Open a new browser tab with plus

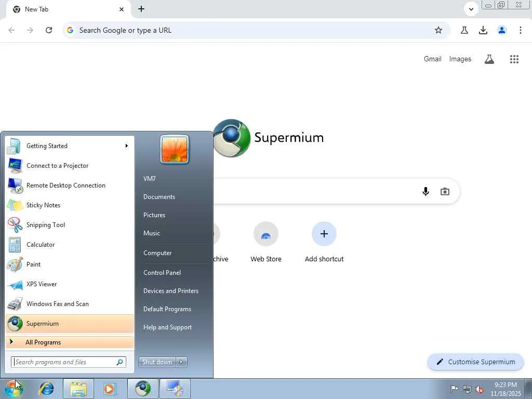coord(141,9)
